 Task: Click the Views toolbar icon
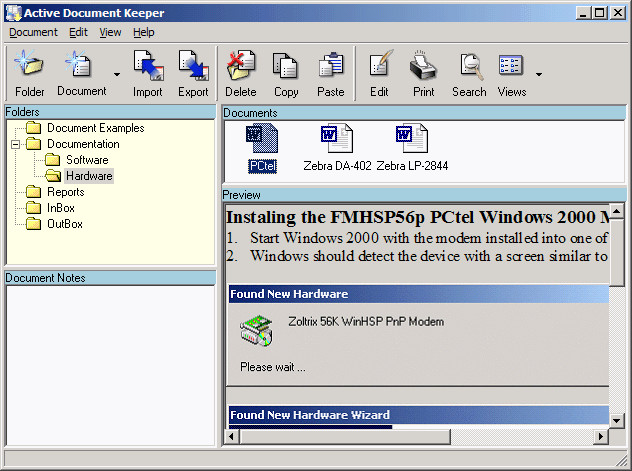tap(512, 73)
